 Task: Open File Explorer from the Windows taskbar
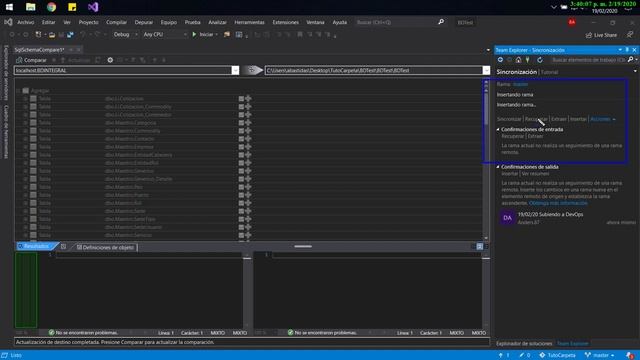point(31,7)
